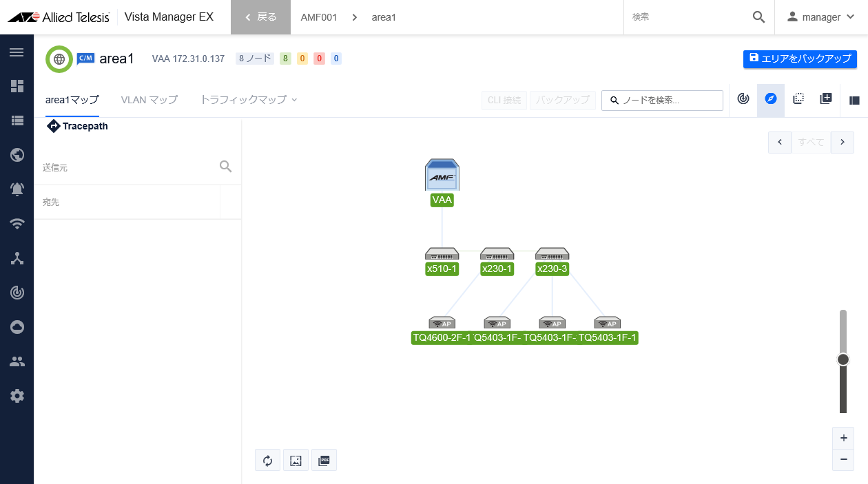Viewport: 868px width, 484px height.
Task: Click the すべて button above the map
Action: point(811,142)
